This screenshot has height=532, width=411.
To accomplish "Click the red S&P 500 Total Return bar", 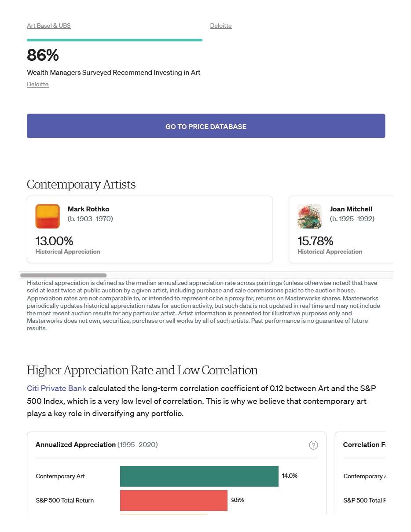I will [x=173, y=500].
